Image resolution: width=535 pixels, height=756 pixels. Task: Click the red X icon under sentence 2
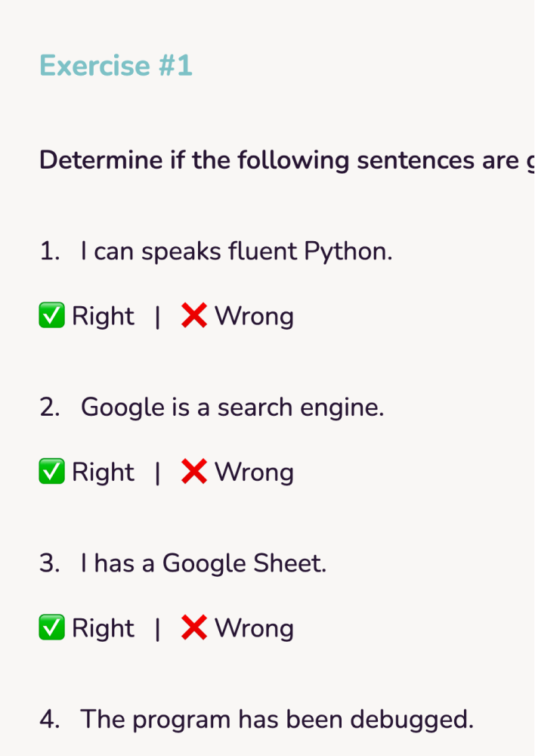194,472
